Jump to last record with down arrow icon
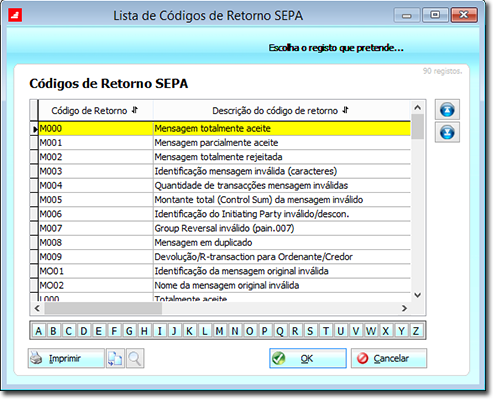The height and width of the screenshot is (404, 496). pos(447,132)
